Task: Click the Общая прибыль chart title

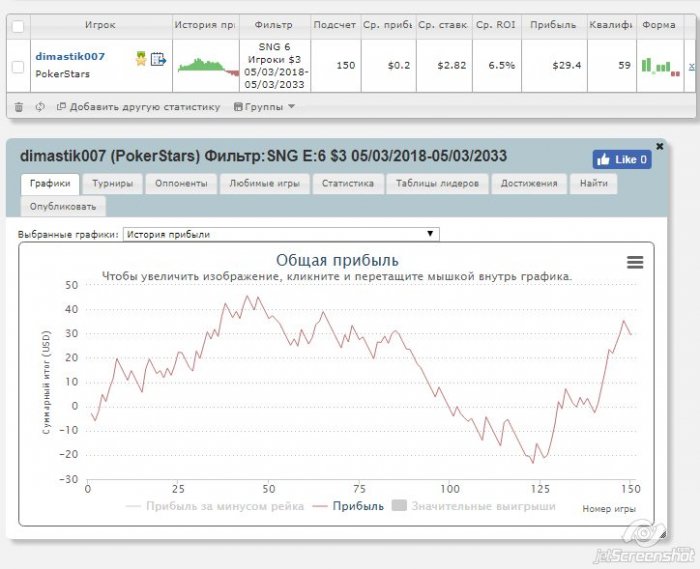Action: [x=337, y=260]
